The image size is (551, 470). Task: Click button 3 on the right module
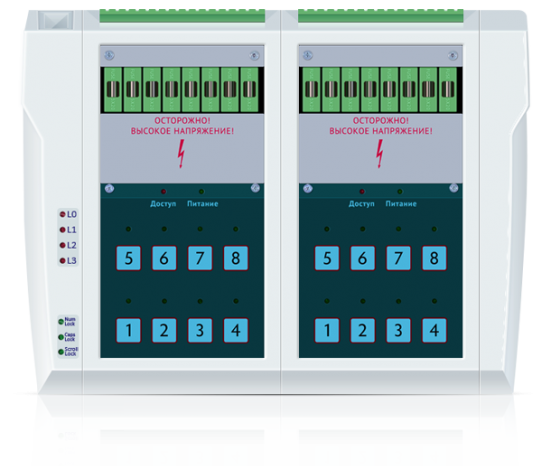[398, 330]
